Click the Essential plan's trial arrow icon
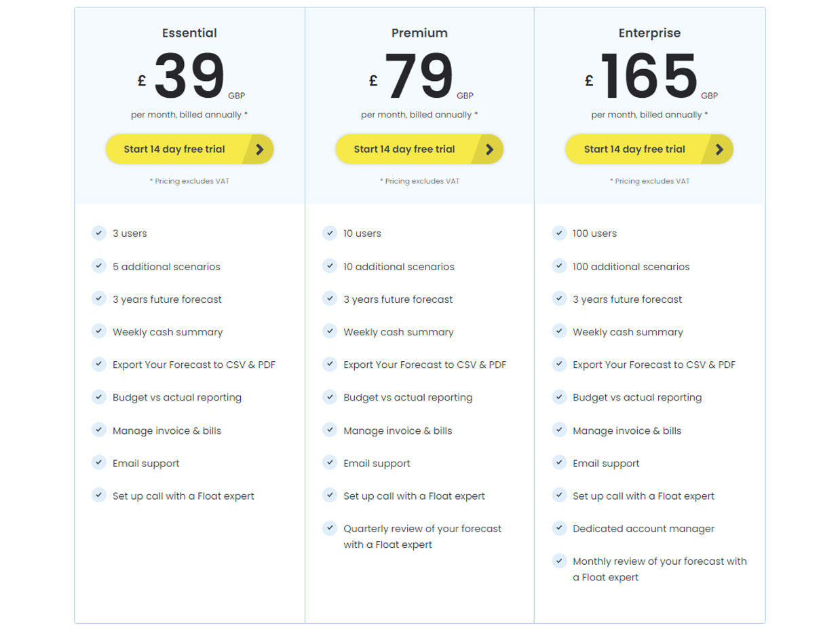This screenshot has width=840, height=630. (x=260, y=149)
